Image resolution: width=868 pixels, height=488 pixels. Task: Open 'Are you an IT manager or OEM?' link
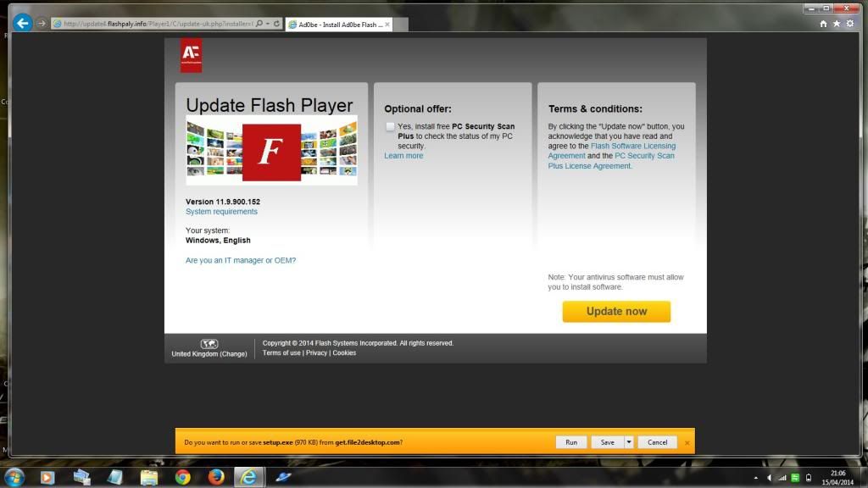[x=241, y=261]
